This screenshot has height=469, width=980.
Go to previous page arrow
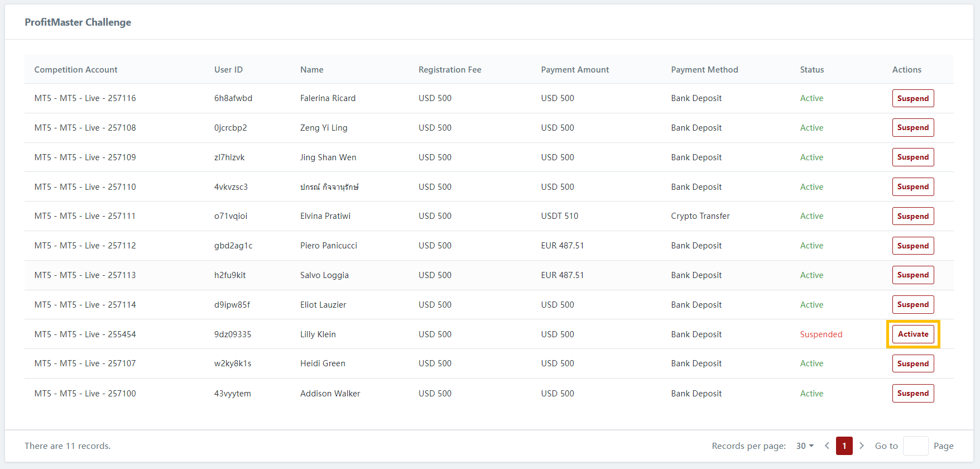coord(827,446)
